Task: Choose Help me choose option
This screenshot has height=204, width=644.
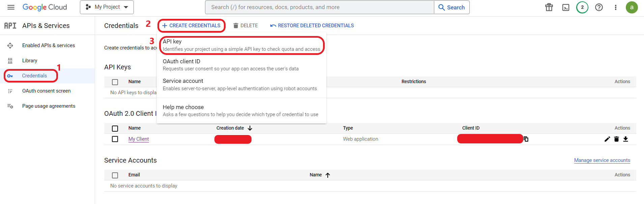Action: point(241,110)
